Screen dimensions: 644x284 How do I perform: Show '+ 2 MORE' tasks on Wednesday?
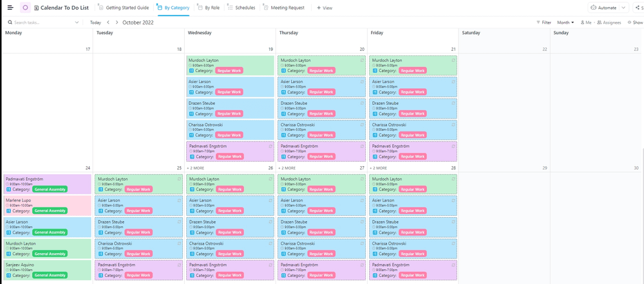coord(196,168)
